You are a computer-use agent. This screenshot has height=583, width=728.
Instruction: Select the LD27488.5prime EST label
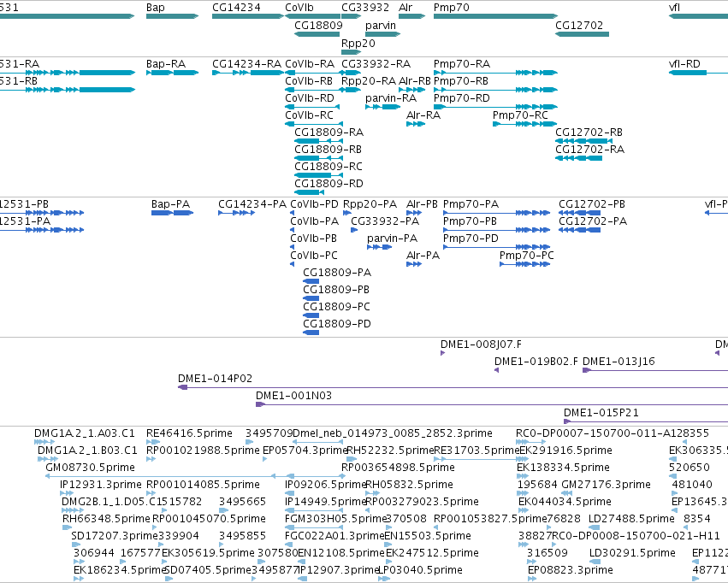tap(631, 519)
